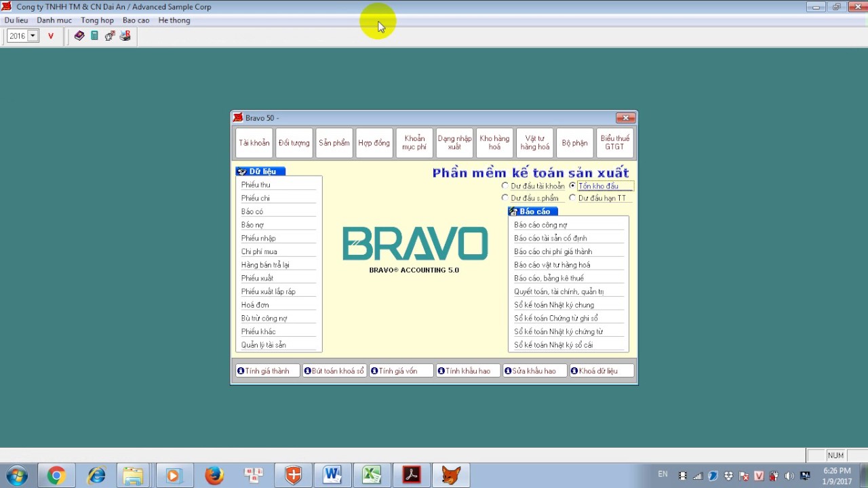Open Adobe Reader from the taskbar
This screenshot has height=488, width=868.
click(x=412, y=476)
